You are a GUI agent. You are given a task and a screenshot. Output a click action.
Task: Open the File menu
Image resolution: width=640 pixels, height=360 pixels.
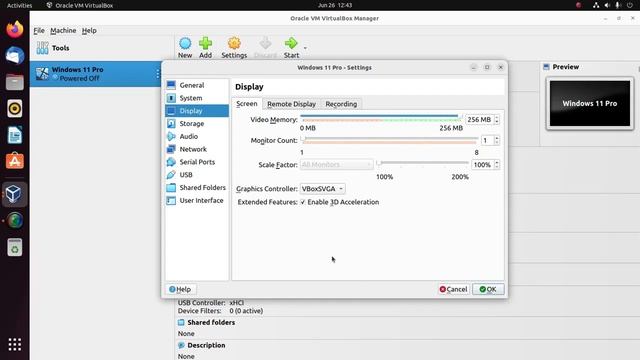point(39,31)
